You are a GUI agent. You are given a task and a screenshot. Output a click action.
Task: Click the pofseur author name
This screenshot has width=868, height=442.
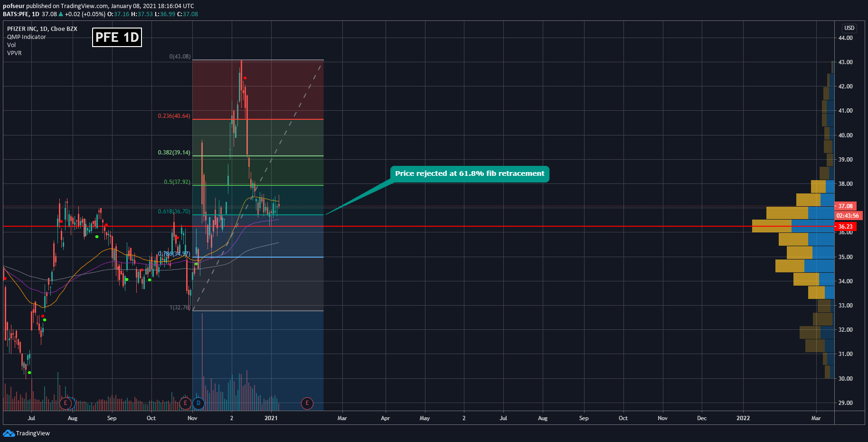pyautogui.click(x=14, y=6)
